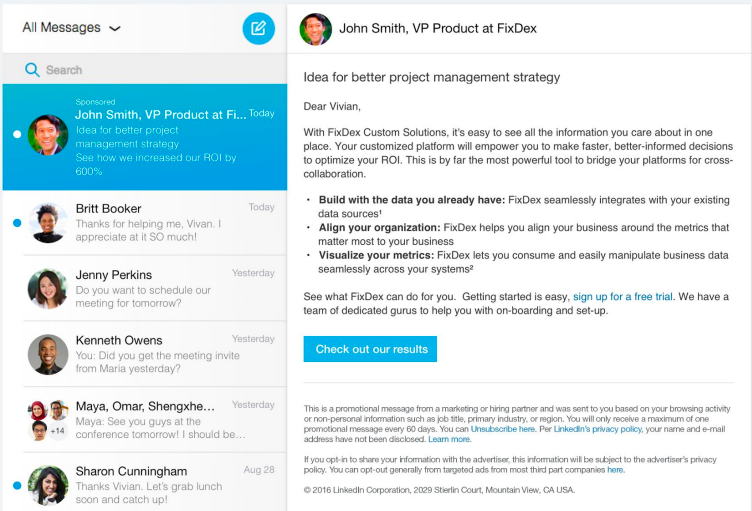
Task: Open the All Messages dropdown
Action: coord(71,28)
